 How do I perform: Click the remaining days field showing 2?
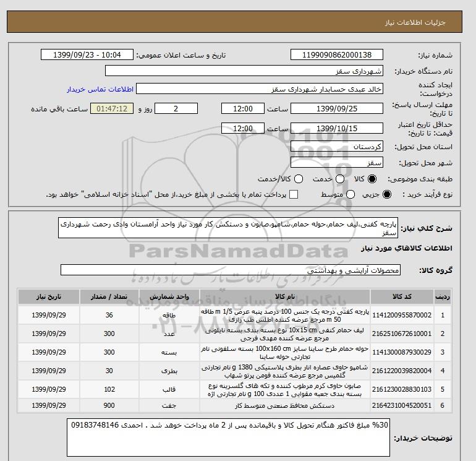[176, 108]
